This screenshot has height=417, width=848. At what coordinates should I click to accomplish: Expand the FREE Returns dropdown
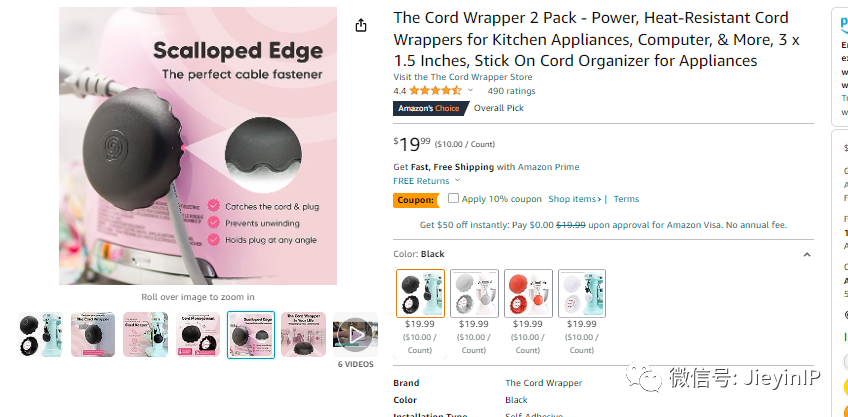(x=453, y=181)
